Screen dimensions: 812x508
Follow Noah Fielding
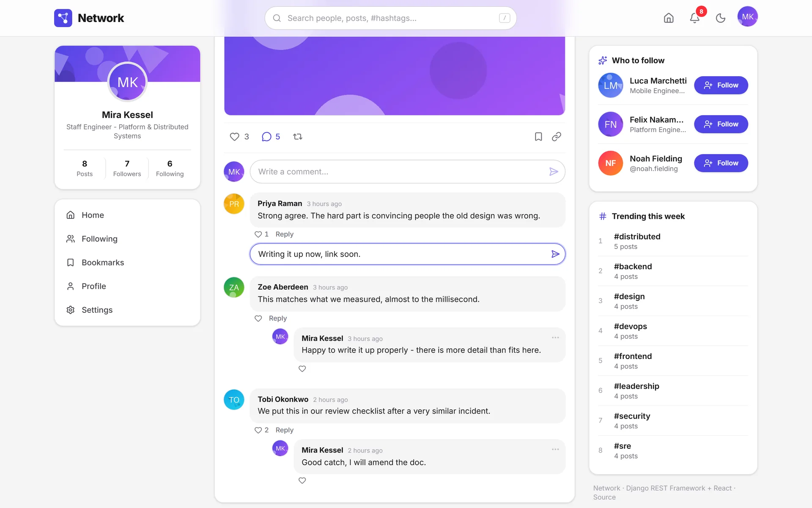[x=721, y=163]
